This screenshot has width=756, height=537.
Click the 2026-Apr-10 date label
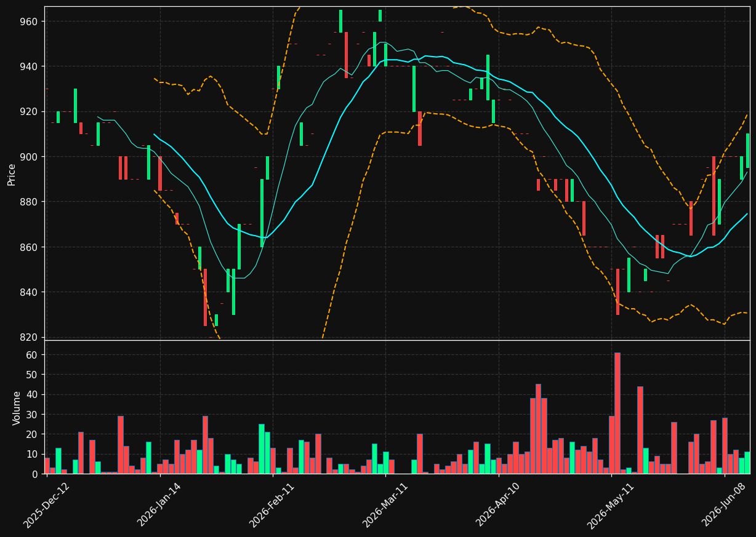498,505
